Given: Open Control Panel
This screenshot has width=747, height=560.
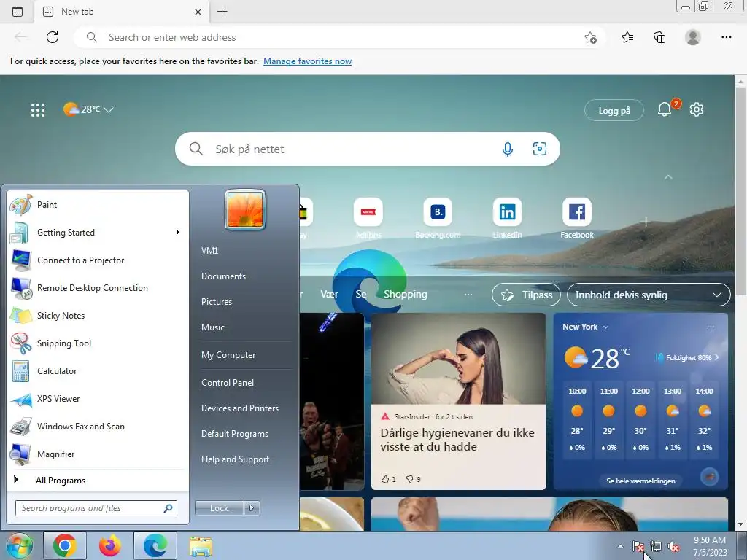Looking at the screenshot, I should tap(228, 382).
